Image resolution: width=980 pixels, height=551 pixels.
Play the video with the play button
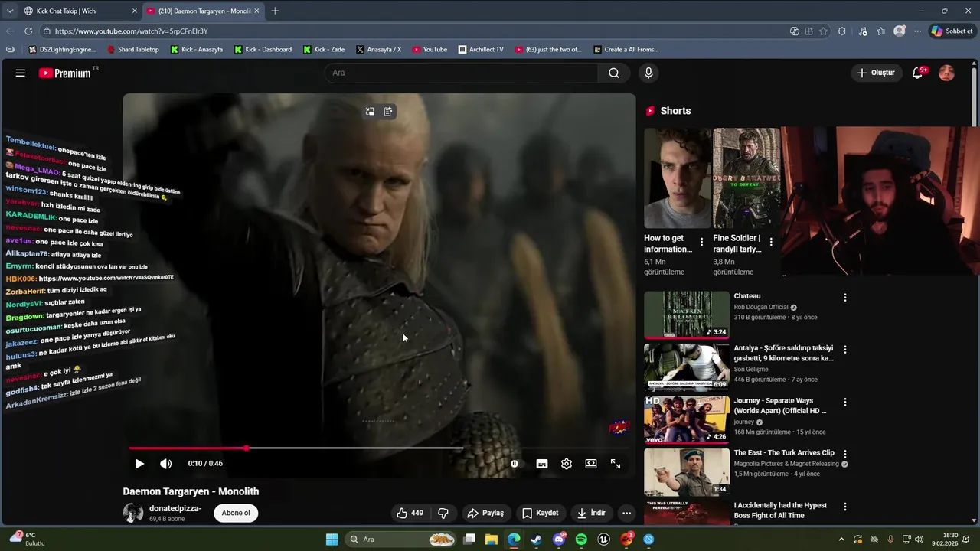(139, 464)
